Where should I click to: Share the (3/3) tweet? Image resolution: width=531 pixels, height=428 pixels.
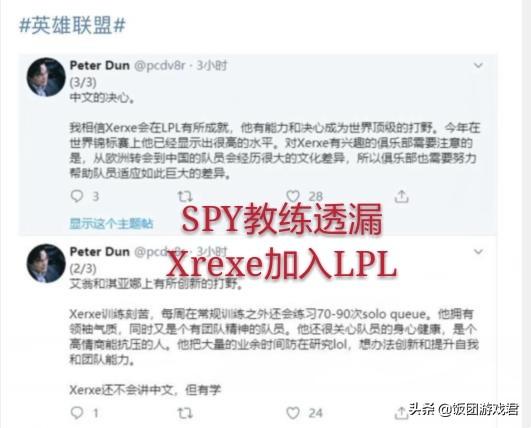402,196
